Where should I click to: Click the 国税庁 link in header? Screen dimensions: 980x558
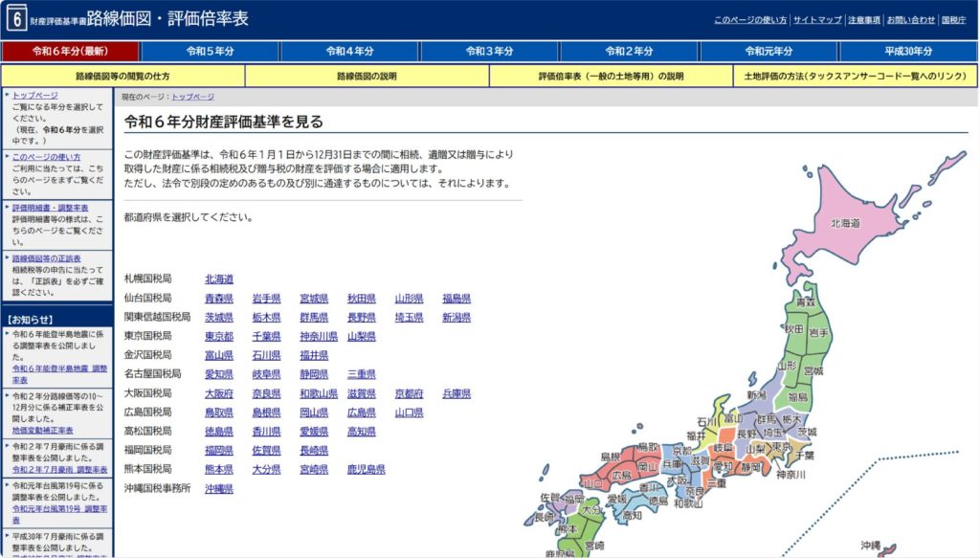953,20
